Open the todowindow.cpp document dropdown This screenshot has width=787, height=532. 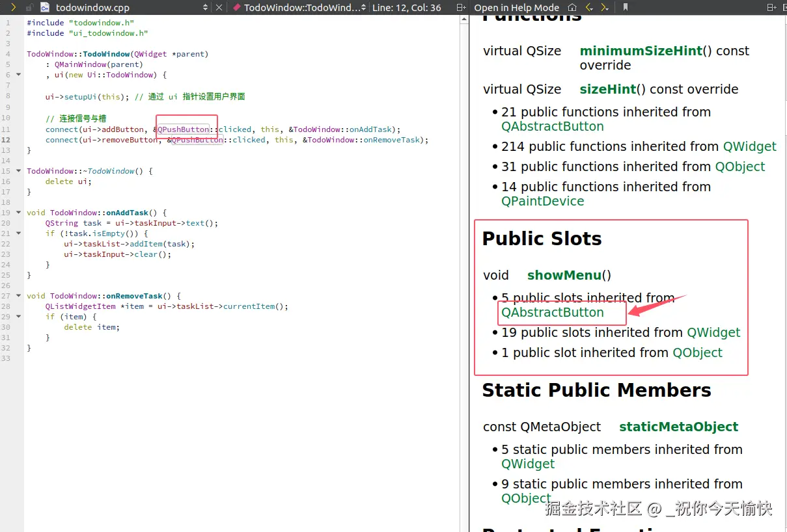[206, 7]
